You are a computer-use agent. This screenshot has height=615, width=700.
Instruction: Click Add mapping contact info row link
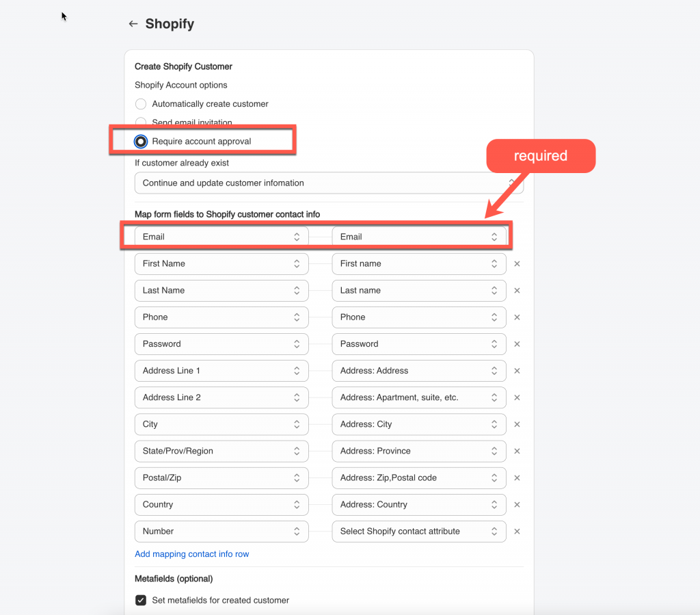point(192,554)
